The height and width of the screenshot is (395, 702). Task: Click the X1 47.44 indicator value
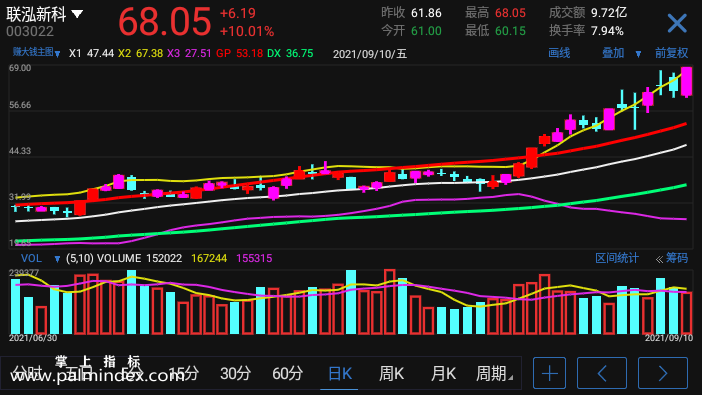(92, 54)
